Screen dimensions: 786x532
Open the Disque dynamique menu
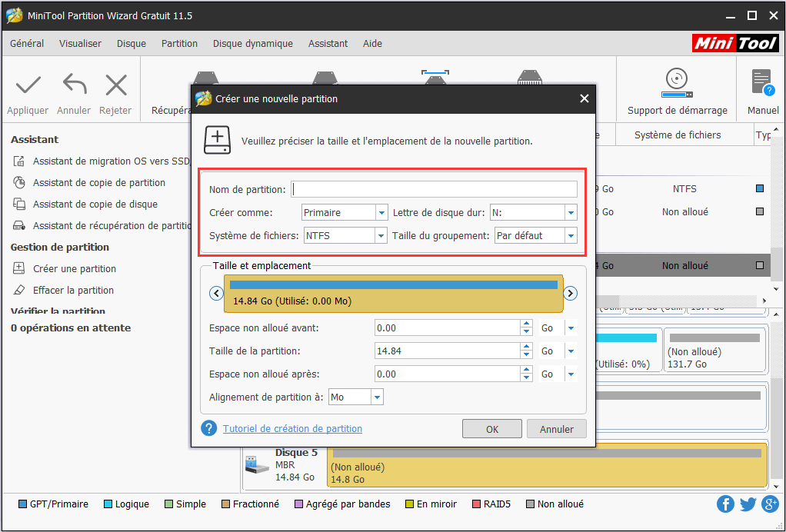point(252,44)
